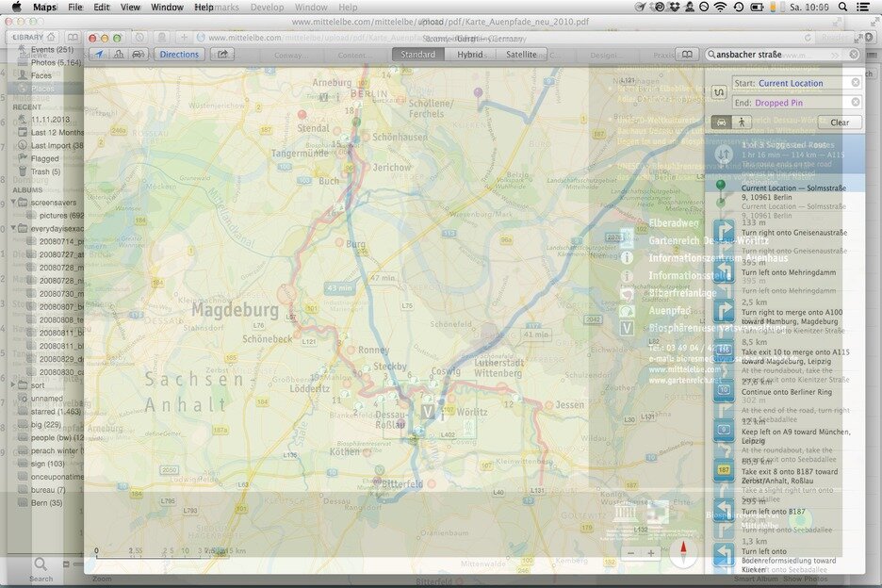Screen dimensions: 882x588
Task: Choose driving directions mode
Action: (x=721, y=122)
